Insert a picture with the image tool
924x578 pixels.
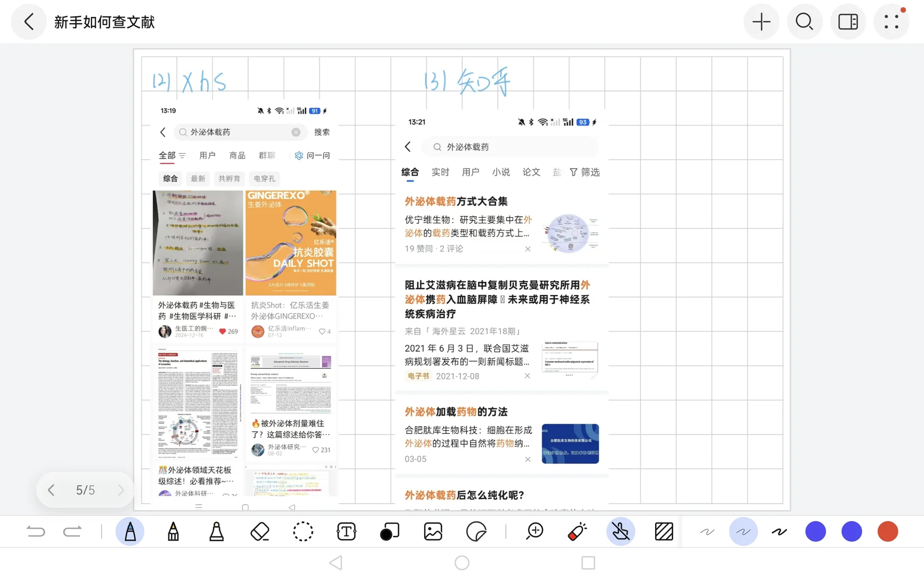(x=433, y=531)
